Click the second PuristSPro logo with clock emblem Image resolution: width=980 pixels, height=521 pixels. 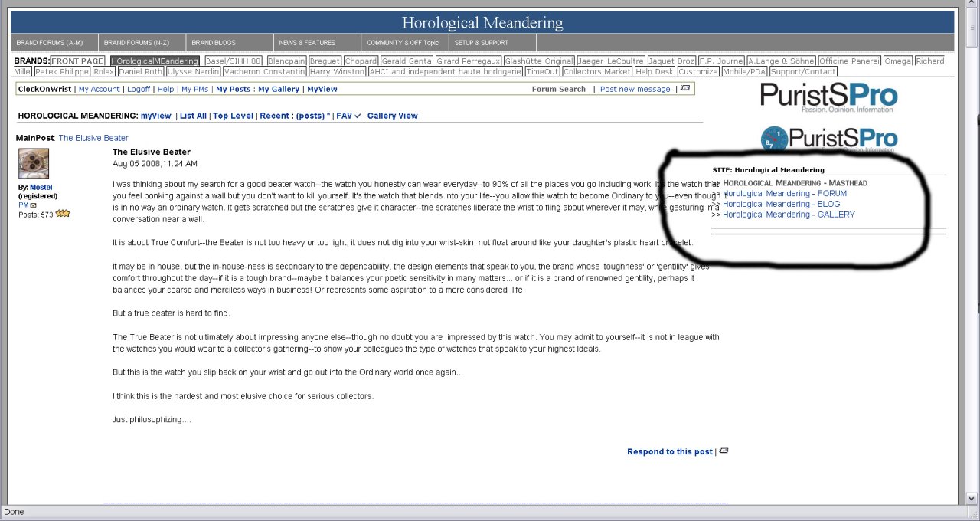(828, 139)
